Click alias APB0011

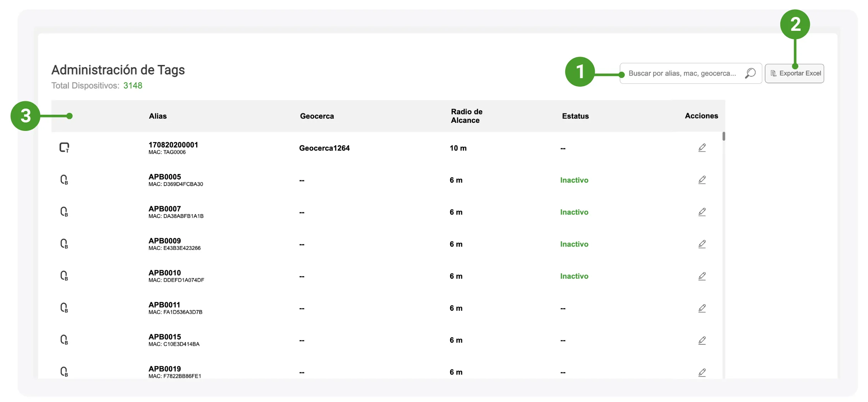pos(164,305)
